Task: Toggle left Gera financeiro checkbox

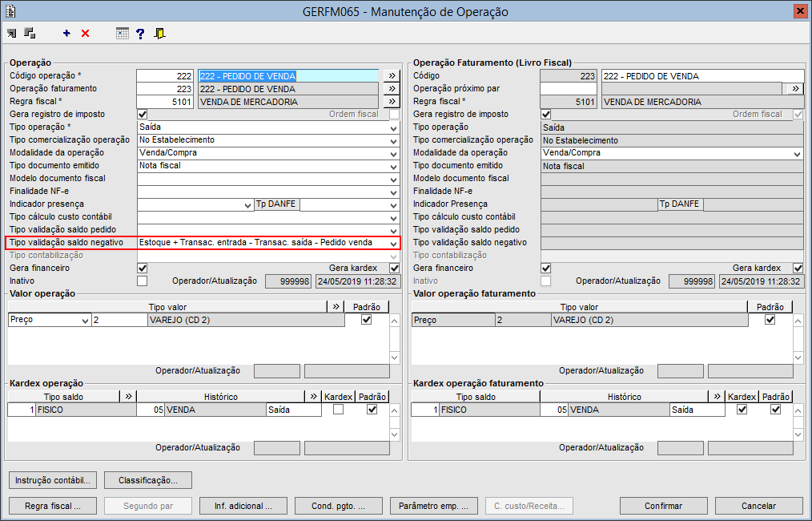Action: pos(143,268)
